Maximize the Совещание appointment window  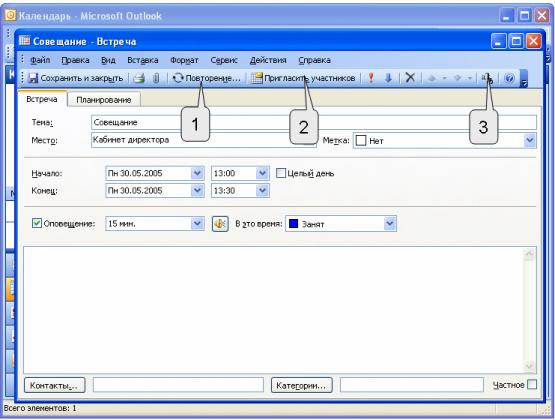pos(516,41)
